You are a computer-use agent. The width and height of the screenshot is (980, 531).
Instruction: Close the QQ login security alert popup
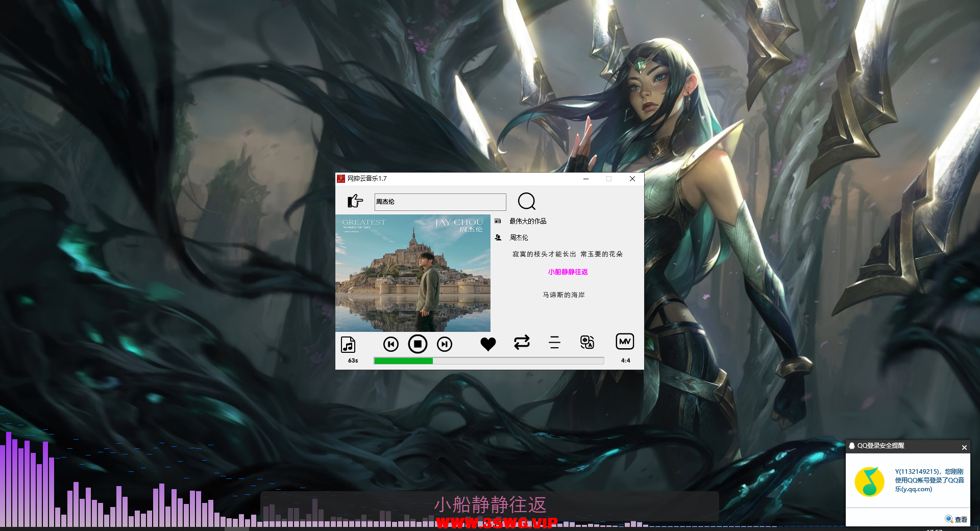tap(964, 447)
